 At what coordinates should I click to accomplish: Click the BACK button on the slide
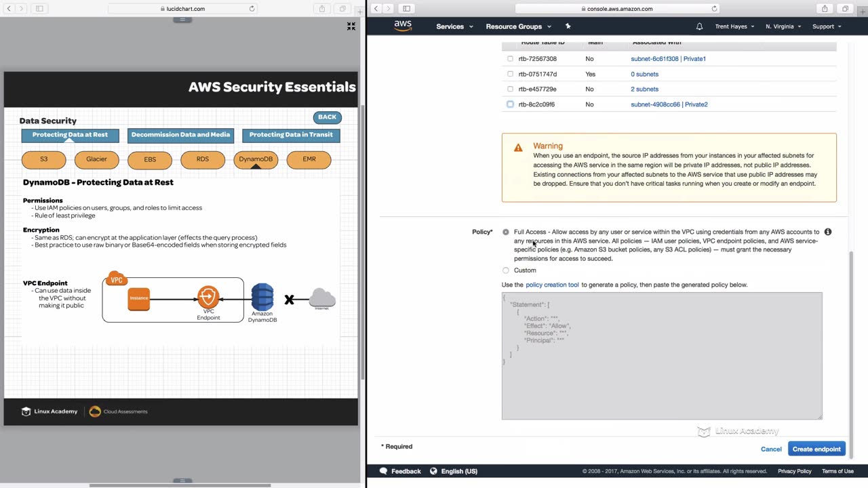(x=327, y=117)
